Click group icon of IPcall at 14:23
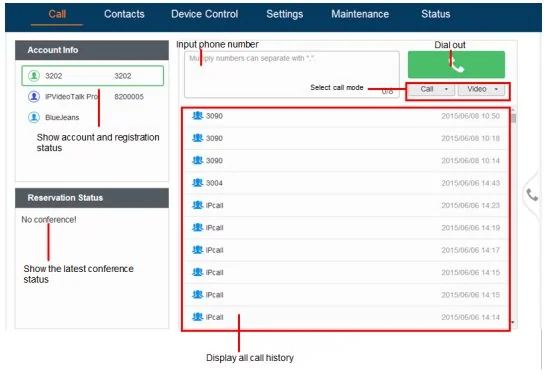The width and height of the screenshot is (544, 374). point(197,205)
